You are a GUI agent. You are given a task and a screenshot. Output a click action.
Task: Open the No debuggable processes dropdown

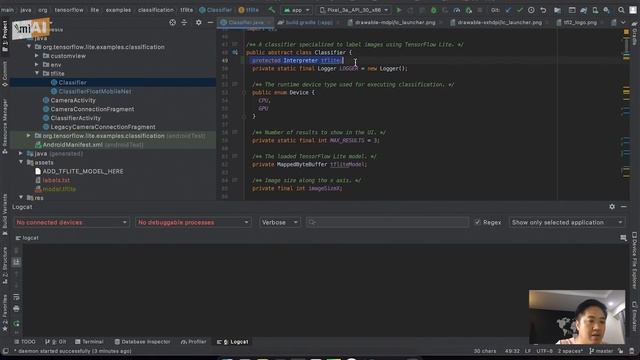193,222
